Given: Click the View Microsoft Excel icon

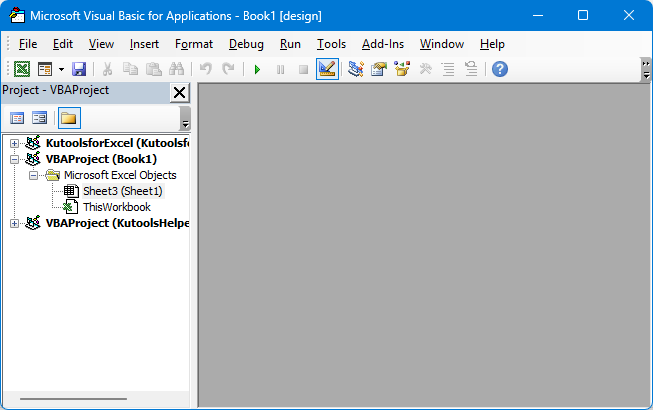Looking at the screenshot, I should pyautogui.click(x=21, y=69).
